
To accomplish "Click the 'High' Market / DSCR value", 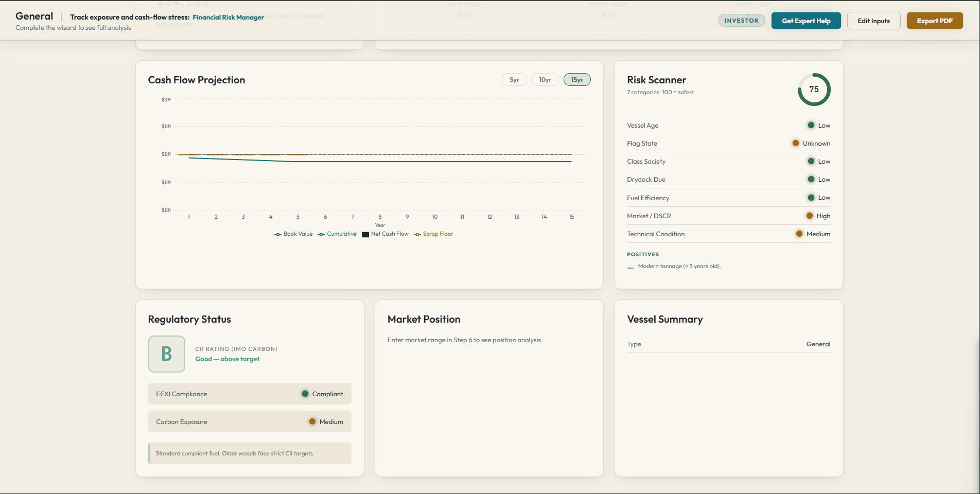I will tap(824, 216).
